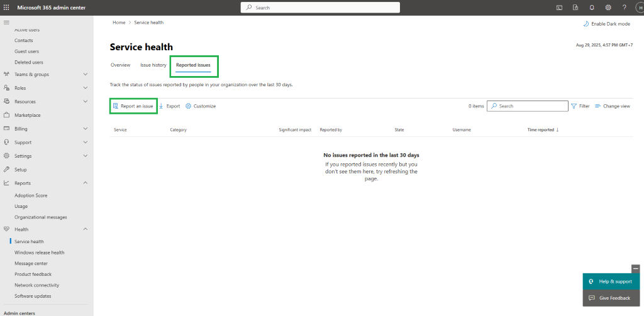This screenshot has width=644, height=316.
Task: Click the Reports chart icon
Action: click(x=6, y=183)
